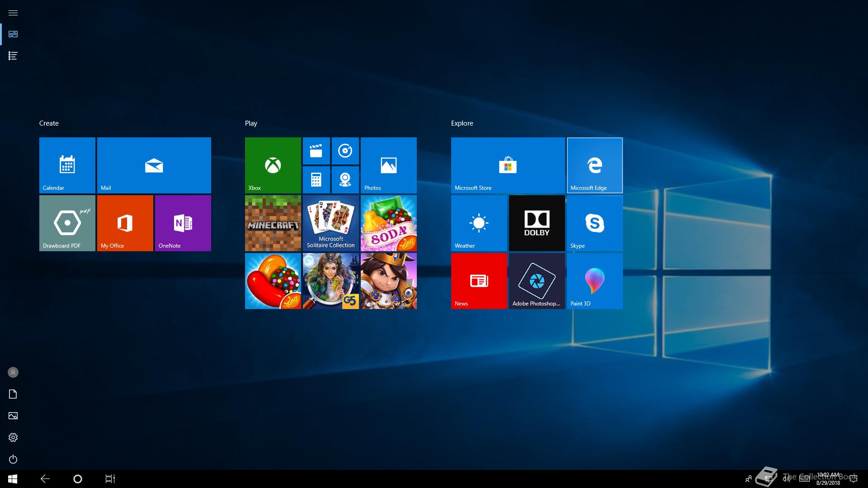Open Settings from Start sidebar

[x=13, y=437]
